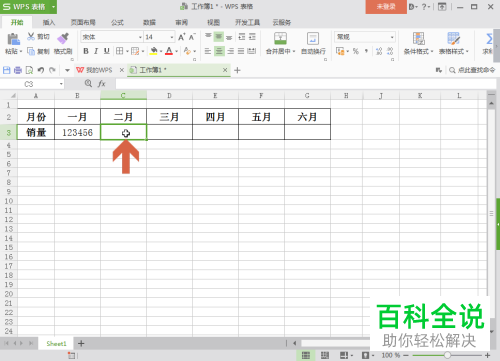Open the font size 14 dropdown

(x=172, y=37)
